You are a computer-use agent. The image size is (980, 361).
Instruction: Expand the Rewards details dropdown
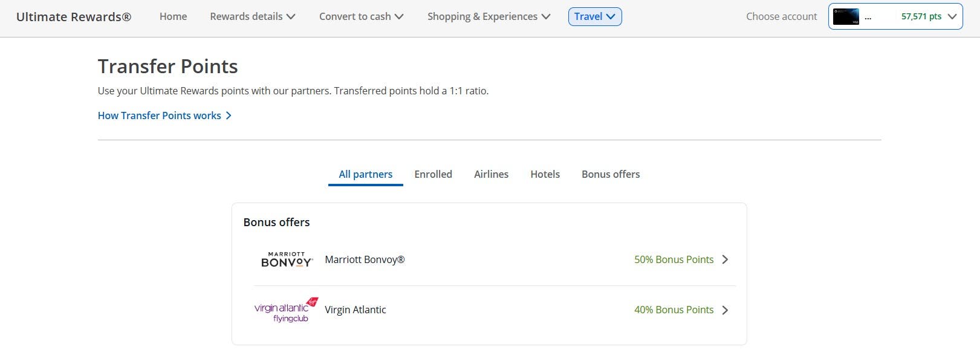253,17
